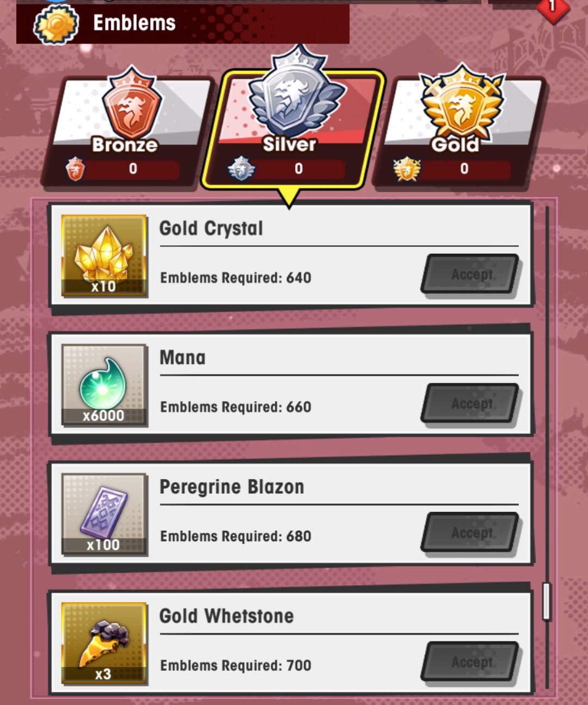
Task: Open the Peregrine Blazon reward entry title
Action: (x=231, y=487)
